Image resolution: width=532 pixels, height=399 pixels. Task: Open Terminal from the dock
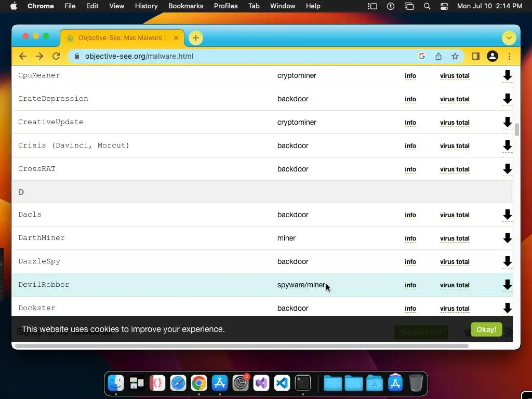[303, 383]
